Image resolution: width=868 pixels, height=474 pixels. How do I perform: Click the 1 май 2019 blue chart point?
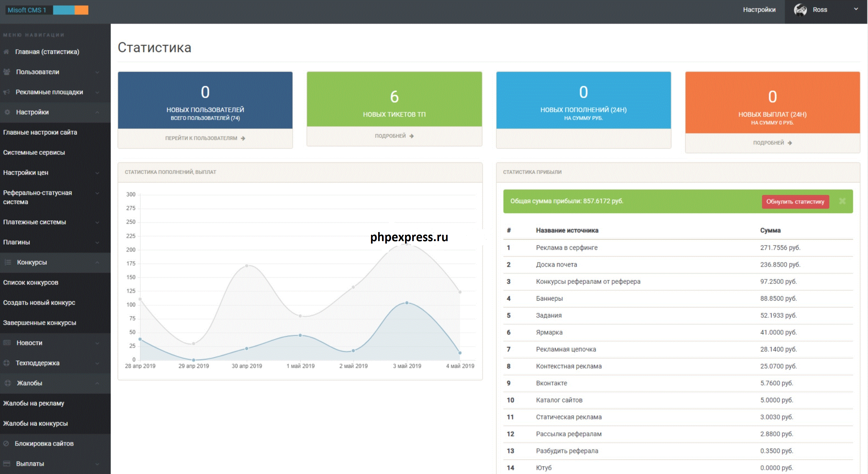pyautogui.click(x=300, y=335)
